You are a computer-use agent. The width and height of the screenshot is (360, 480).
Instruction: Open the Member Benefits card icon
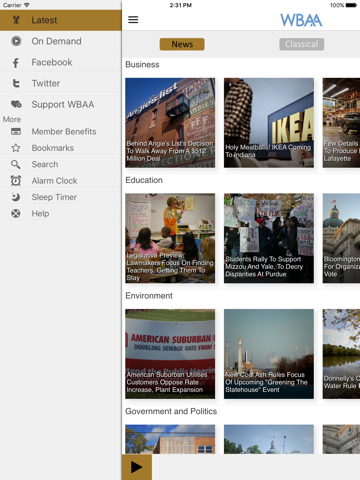coord(16,132)
